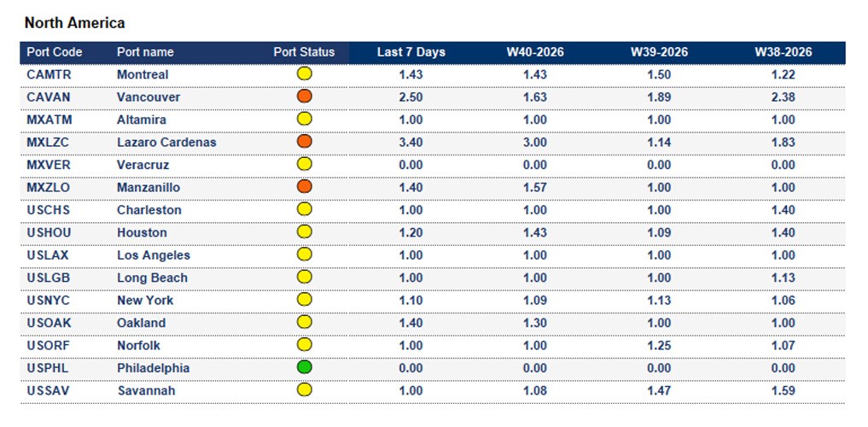Click Norfolk's W39-2026 value 1.25
This screenshot has height=427, width=868.
click(659, 346)
